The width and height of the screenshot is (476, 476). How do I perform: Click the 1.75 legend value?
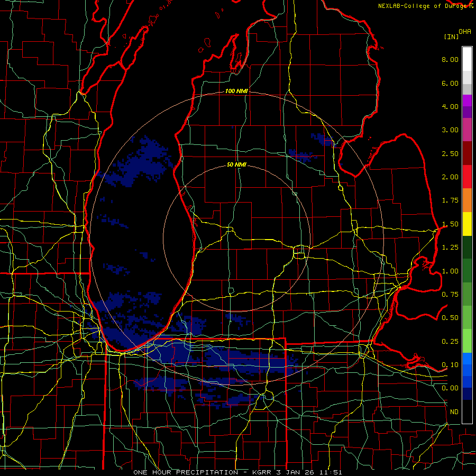pyautogui.click(x=450, y=200)
